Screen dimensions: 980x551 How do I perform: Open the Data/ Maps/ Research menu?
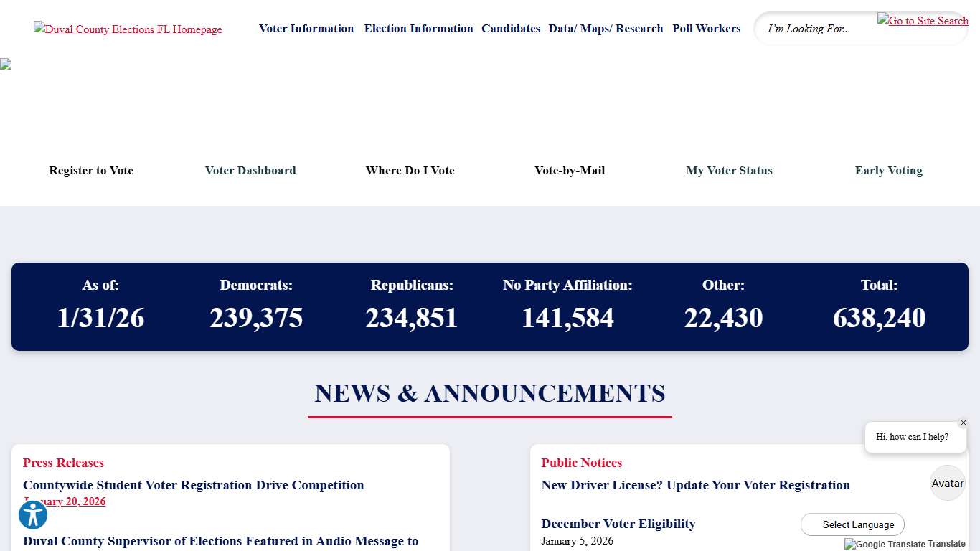pyautogui.click(x=606, y=29)
